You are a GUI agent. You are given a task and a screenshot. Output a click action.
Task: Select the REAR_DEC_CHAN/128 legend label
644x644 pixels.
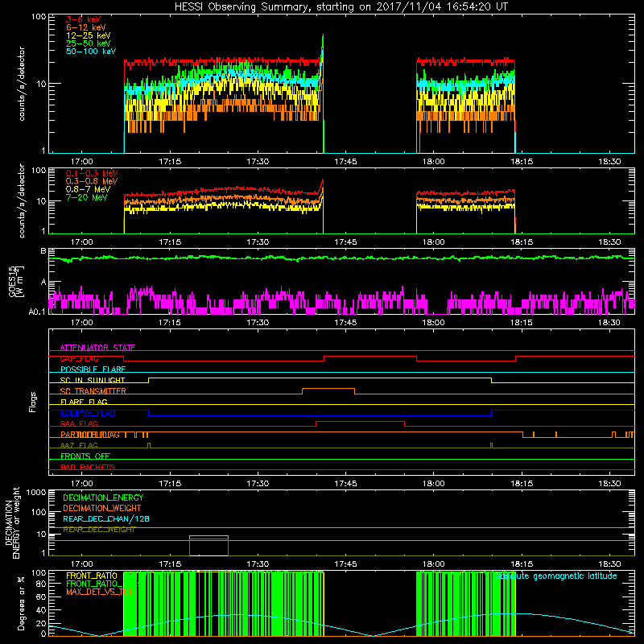[106, 518]
